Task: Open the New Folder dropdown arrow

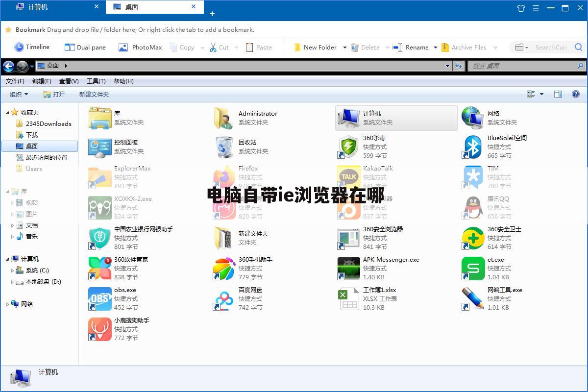Action: pyautogui.click(x=344, y=48)
